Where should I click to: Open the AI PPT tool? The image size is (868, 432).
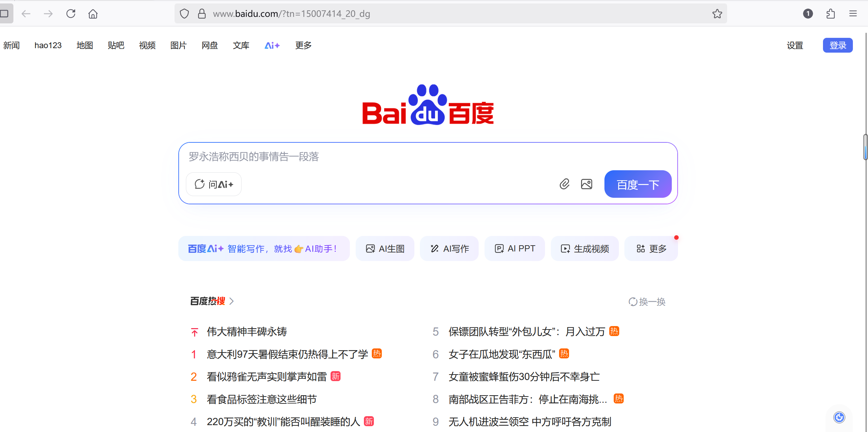tap(514, 248)
